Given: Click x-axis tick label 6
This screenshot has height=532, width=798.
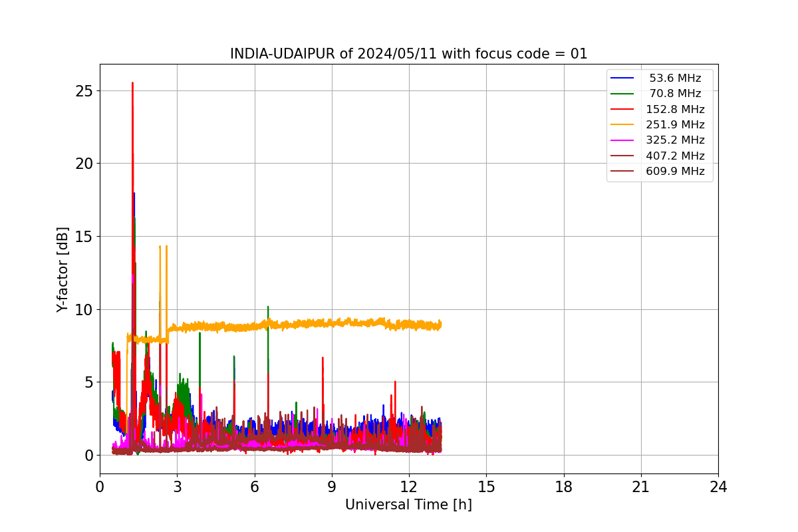Looking at the screenshot, I should click(254, 487).
